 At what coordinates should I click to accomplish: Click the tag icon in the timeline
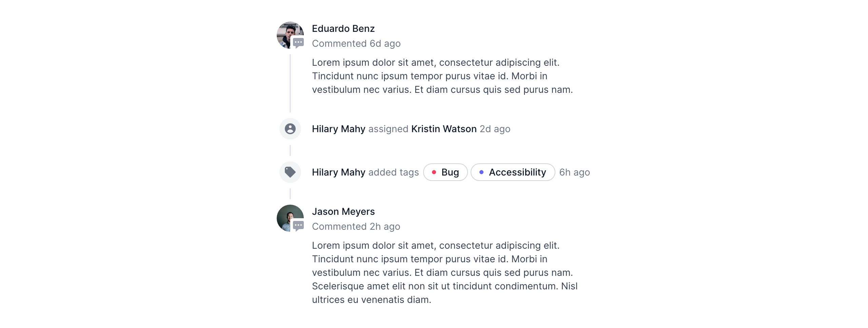click(x=290, y=172)
